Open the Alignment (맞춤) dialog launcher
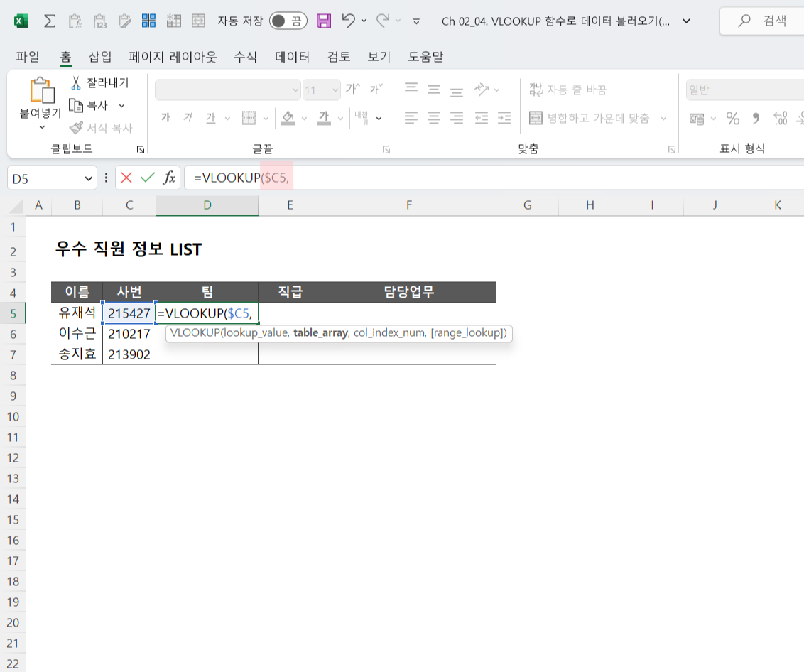 [671, 149]
